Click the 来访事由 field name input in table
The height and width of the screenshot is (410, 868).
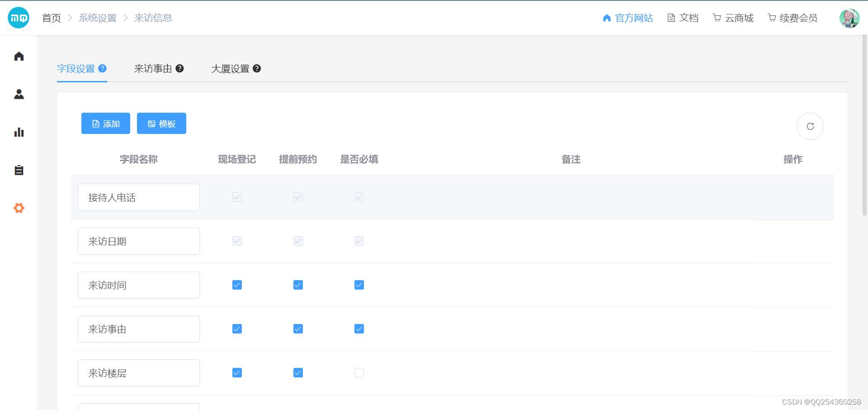pos(139,329)
